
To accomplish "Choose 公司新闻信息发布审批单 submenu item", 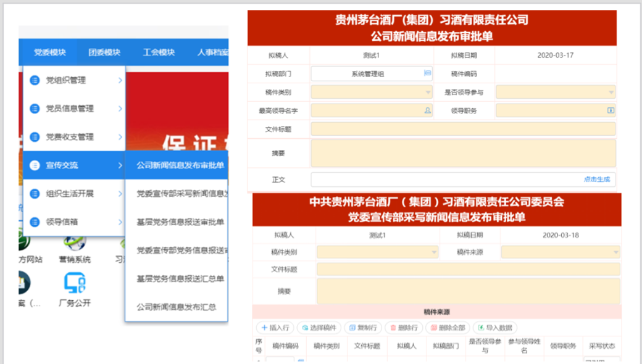I will coord(177,165).
